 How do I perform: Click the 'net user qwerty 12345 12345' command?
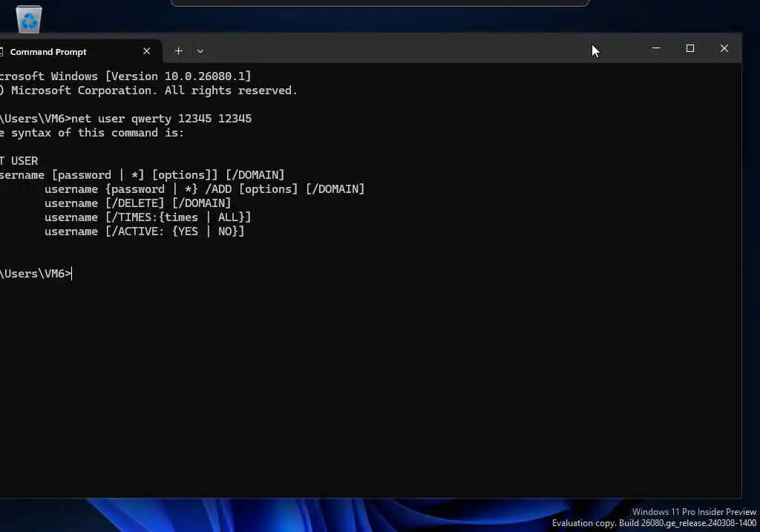click(161, 119)
